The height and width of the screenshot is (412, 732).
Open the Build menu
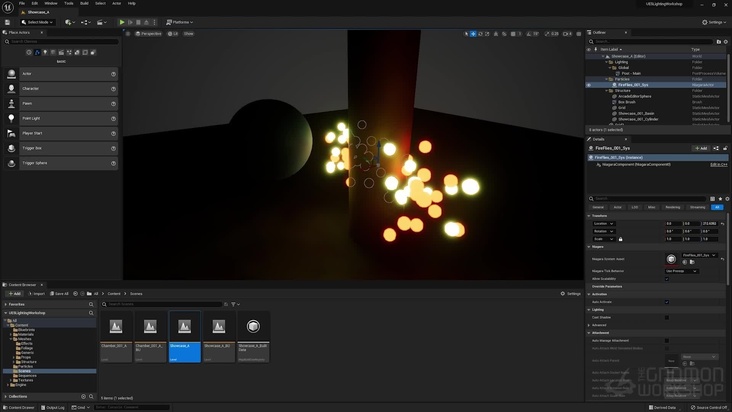83,3
